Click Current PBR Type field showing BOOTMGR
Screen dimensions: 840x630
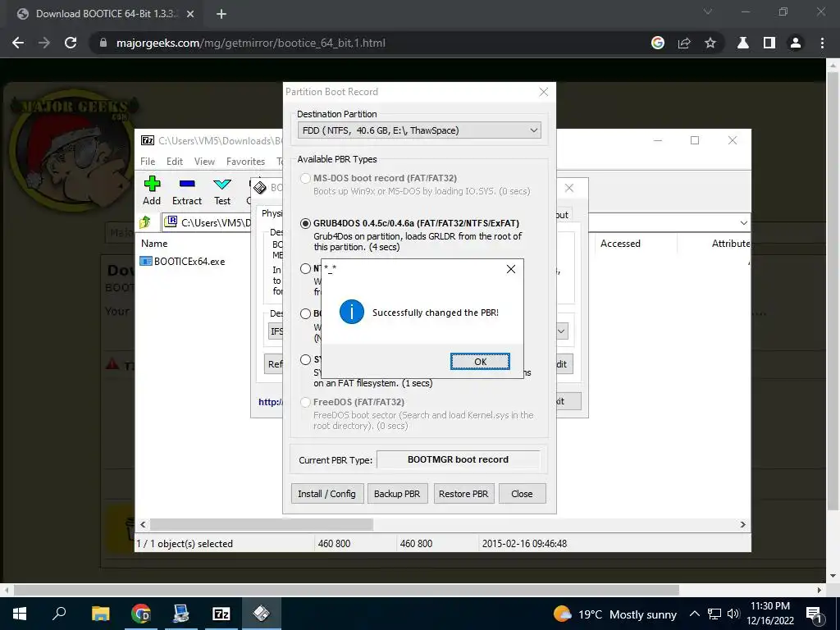click(458, 459)
